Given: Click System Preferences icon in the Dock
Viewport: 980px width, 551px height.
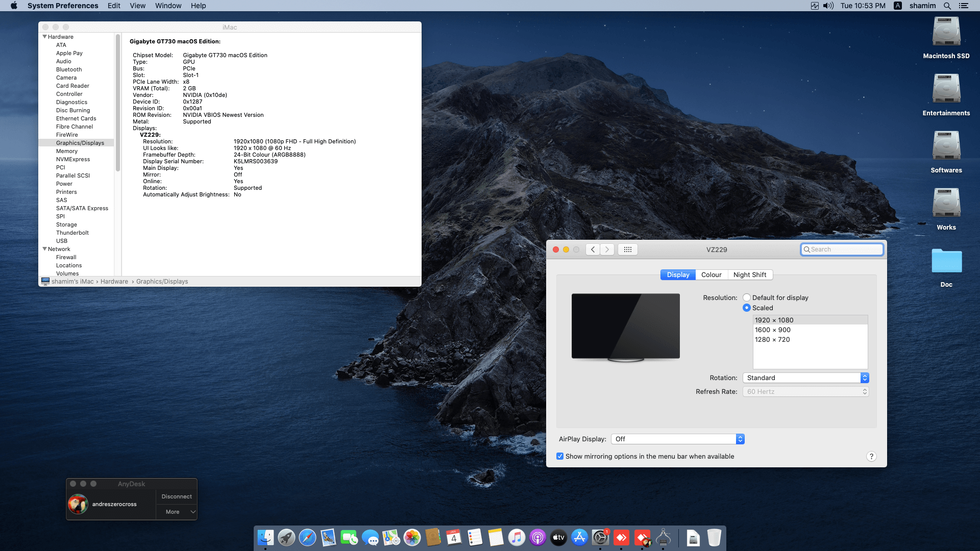Looking at the screenshot, I should coord(600,538).
